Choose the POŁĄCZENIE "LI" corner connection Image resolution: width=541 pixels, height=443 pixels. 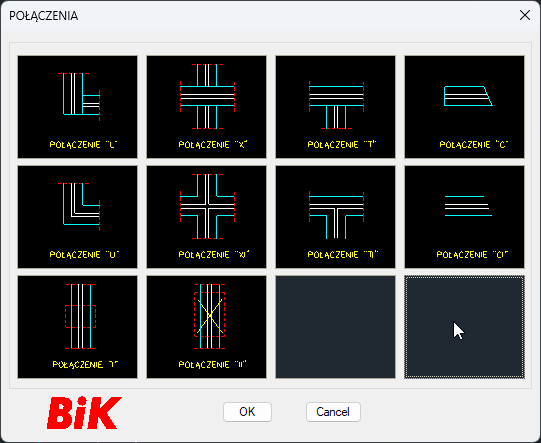[77, 217]
